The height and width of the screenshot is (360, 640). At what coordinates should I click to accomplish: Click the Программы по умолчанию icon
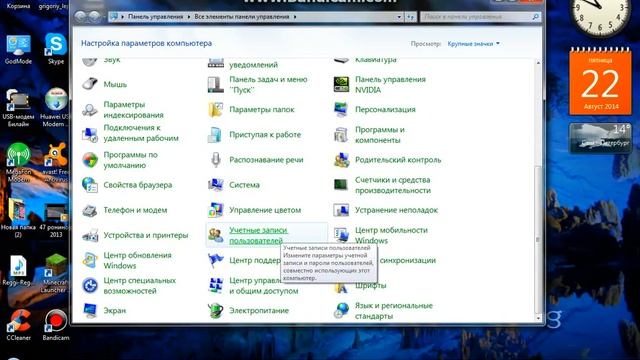(x=90, y=160)
